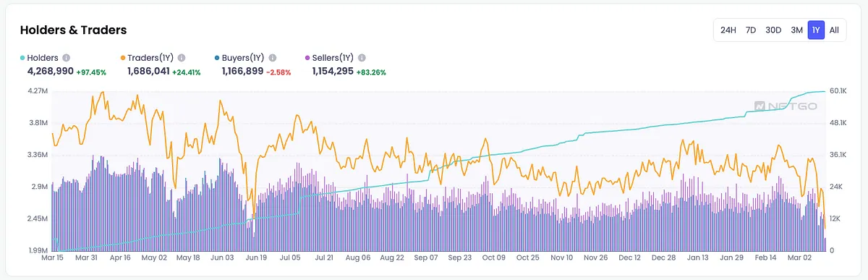
Task: Toggle the Sellers(1Y) series legend
Action: pos(330,58)
